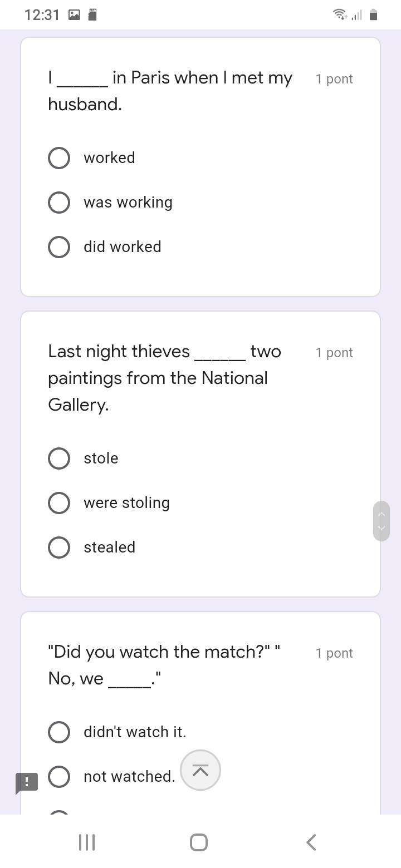Screen dimensions: 401x868
Task: Pick the "did worked" radio button
Action: [59, 247]
